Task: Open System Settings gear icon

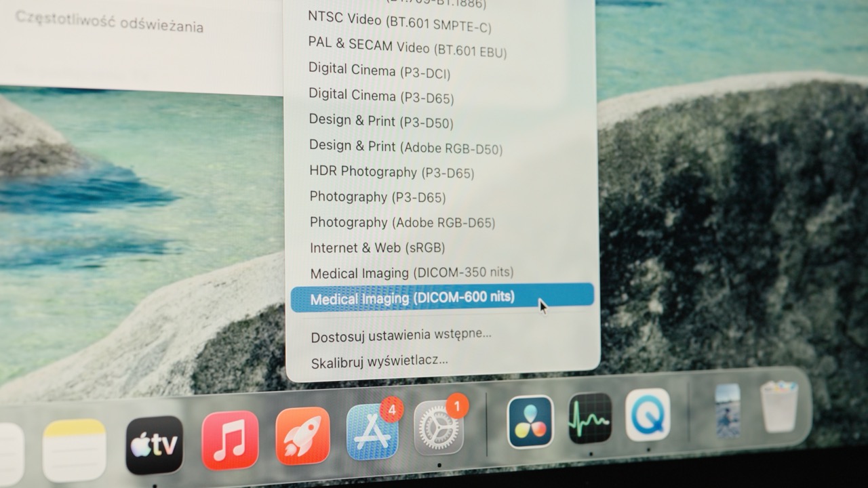Action: pyautogui.click(x=439, y=428)
